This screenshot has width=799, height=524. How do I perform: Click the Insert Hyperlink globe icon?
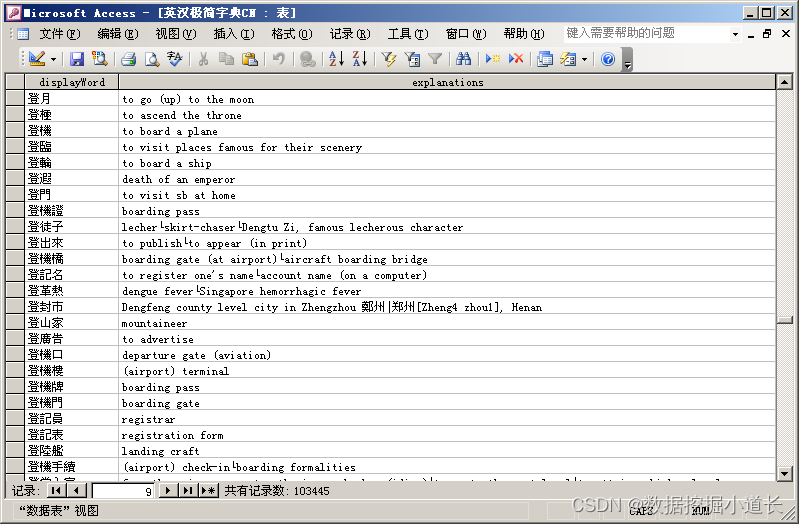coord(307,59)
